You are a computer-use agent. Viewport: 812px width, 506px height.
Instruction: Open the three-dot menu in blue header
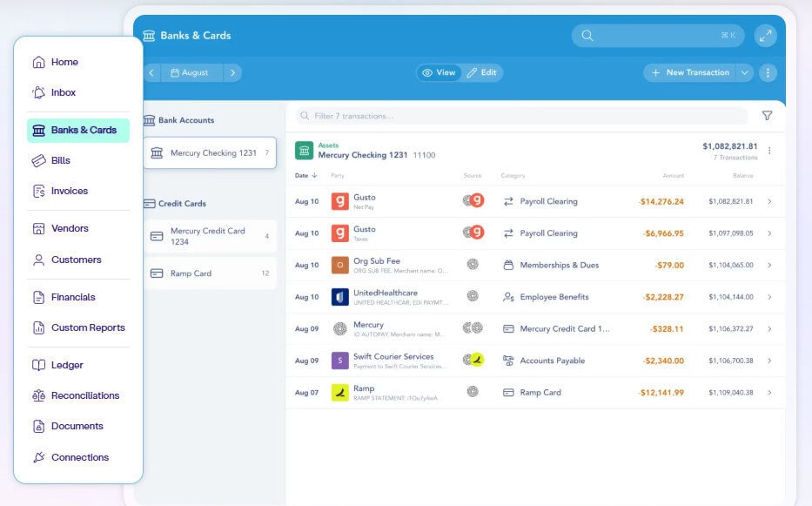(x=767, y=73)
